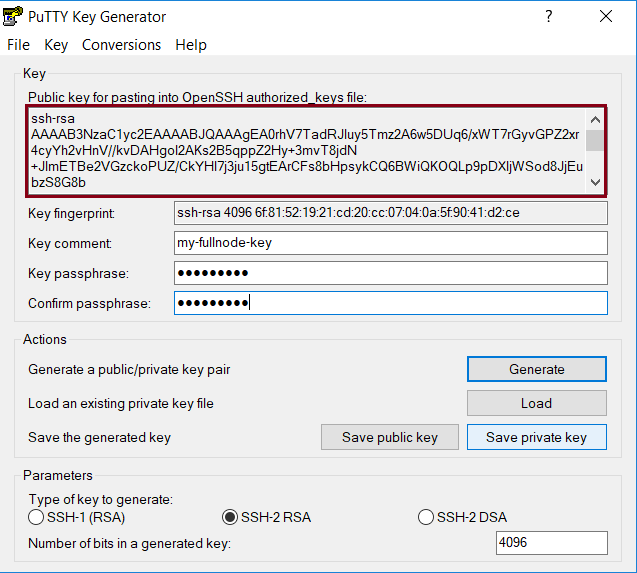
Task: Open the Conversions menu
Action: click(x=121, y=45)
